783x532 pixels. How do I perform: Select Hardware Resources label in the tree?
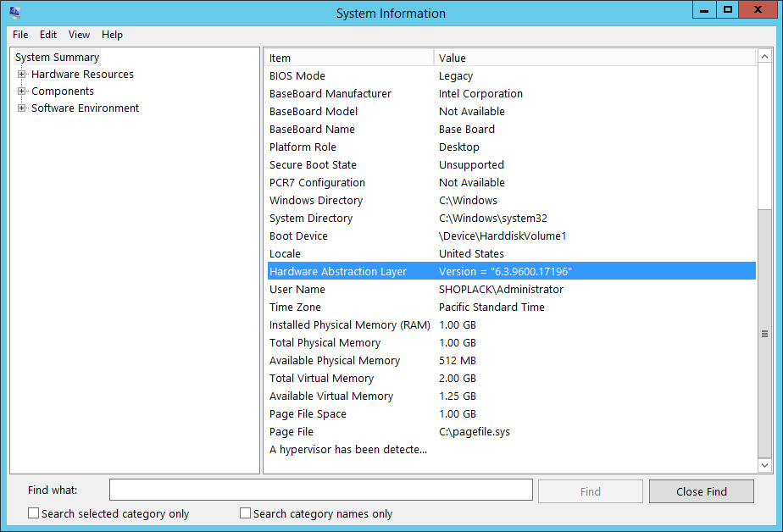click(82, 75)
